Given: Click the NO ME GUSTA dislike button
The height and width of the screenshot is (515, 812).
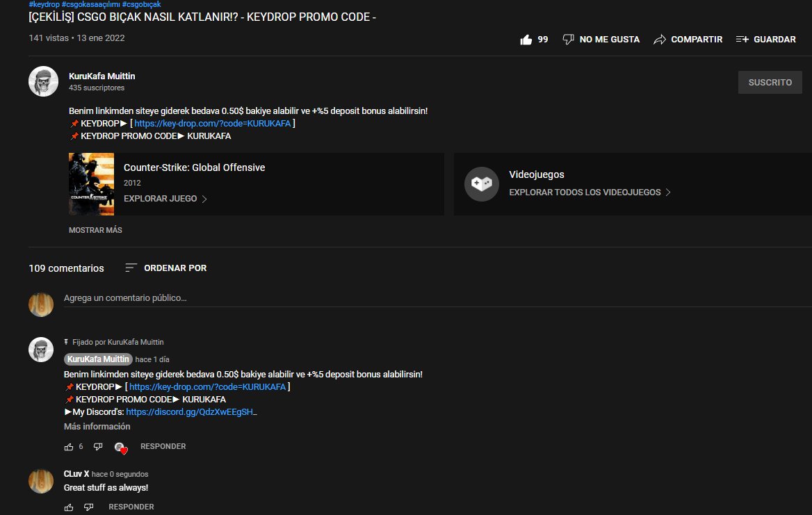Looking at the screenshot, I should coord(601,40).
